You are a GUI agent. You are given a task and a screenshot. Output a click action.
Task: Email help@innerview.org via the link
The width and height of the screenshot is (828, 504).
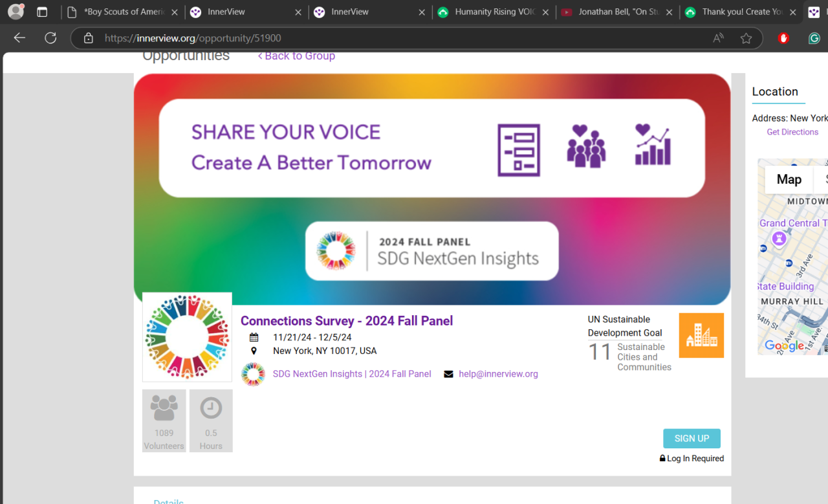[x=498, y=374]
